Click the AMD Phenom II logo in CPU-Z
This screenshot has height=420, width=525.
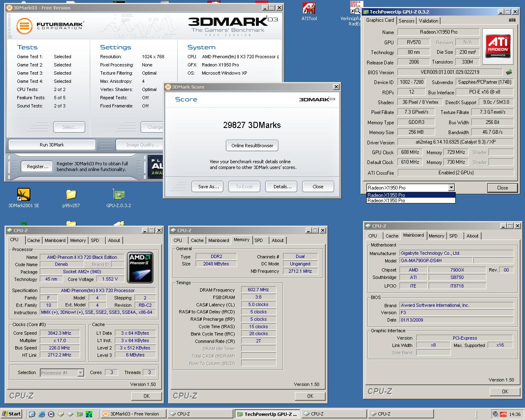tap(140, 268)
